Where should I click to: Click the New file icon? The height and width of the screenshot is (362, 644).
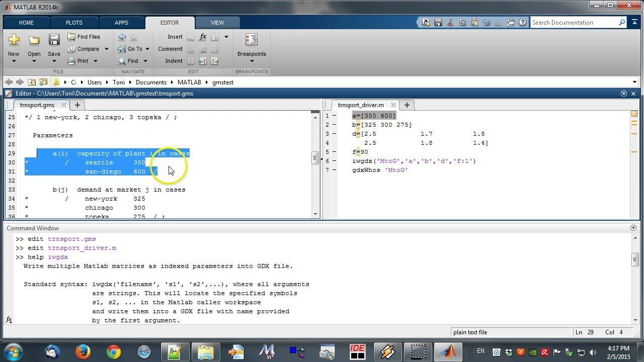(x=14, y=39)
